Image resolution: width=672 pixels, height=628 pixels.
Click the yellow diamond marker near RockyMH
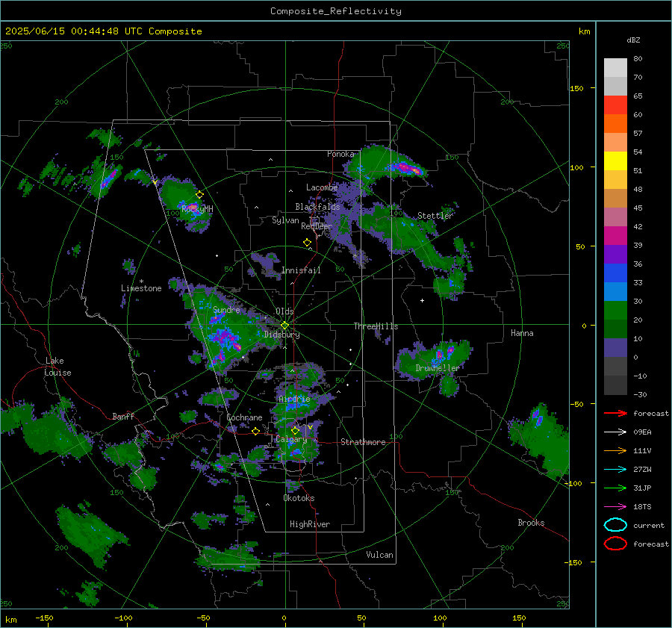[199, 195]
